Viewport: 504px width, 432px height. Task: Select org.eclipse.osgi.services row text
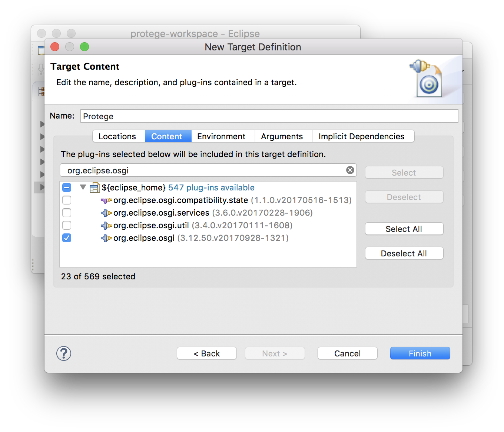point(213,213)
